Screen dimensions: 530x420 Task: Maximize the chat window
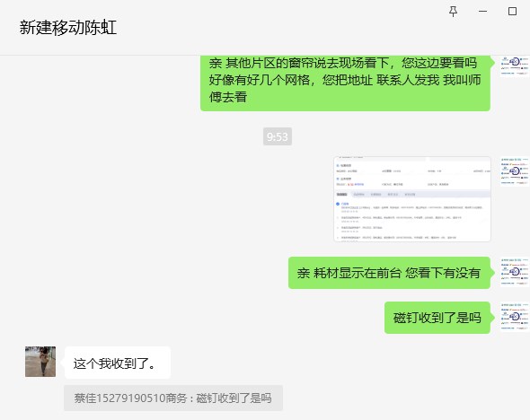512,12
